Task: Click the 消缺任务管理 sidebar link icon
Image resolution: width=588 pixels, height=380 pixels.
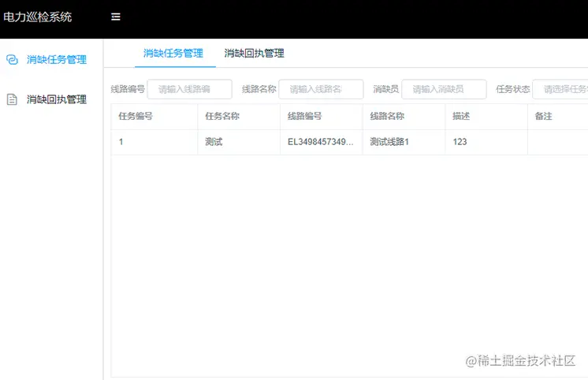Action: pyautogui.click(x=12, y=59)
